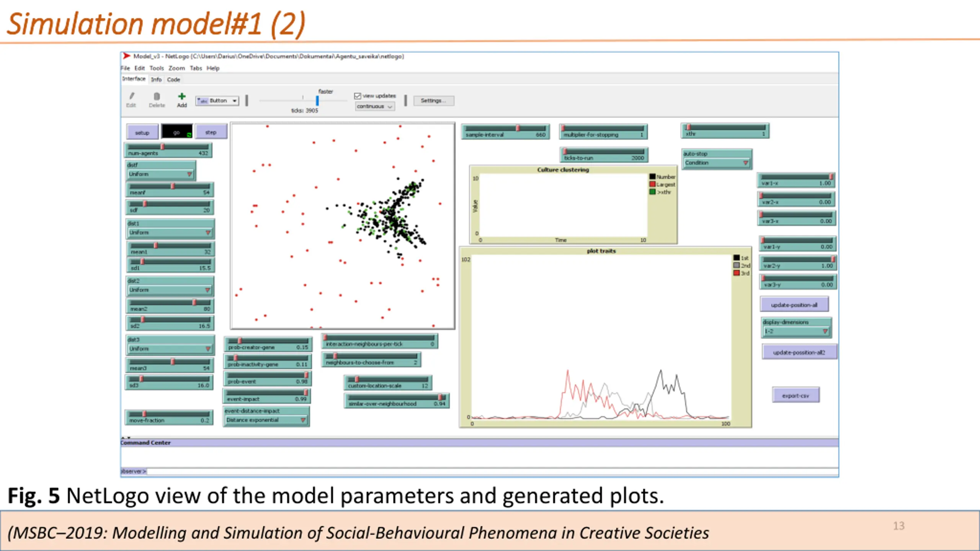The height and width of the screenshot is (551, 980).
Task: Click the sample-interval slider
Action: click(x=505, y=132)
